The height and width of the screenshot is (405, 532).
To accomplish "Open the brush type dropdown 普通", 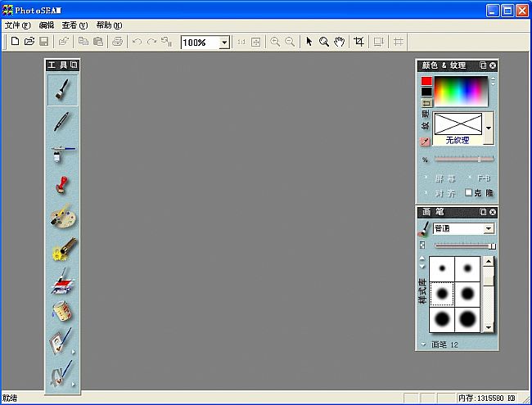I will (x=489, y=228).
